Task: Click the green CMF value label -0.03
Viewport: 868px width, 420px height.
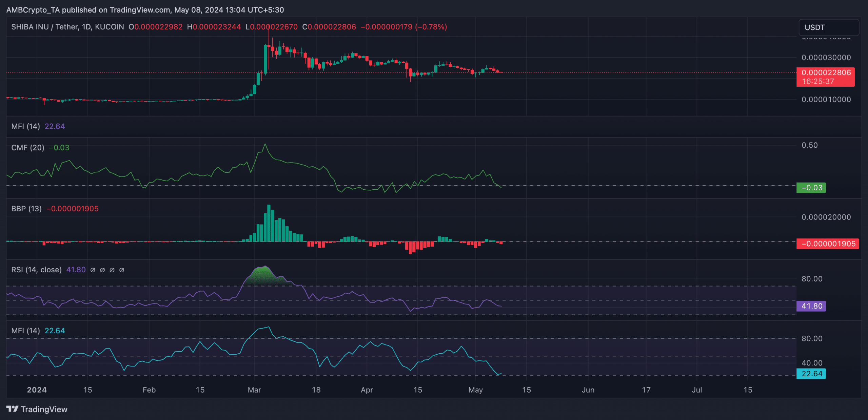Action: (811, 188)
